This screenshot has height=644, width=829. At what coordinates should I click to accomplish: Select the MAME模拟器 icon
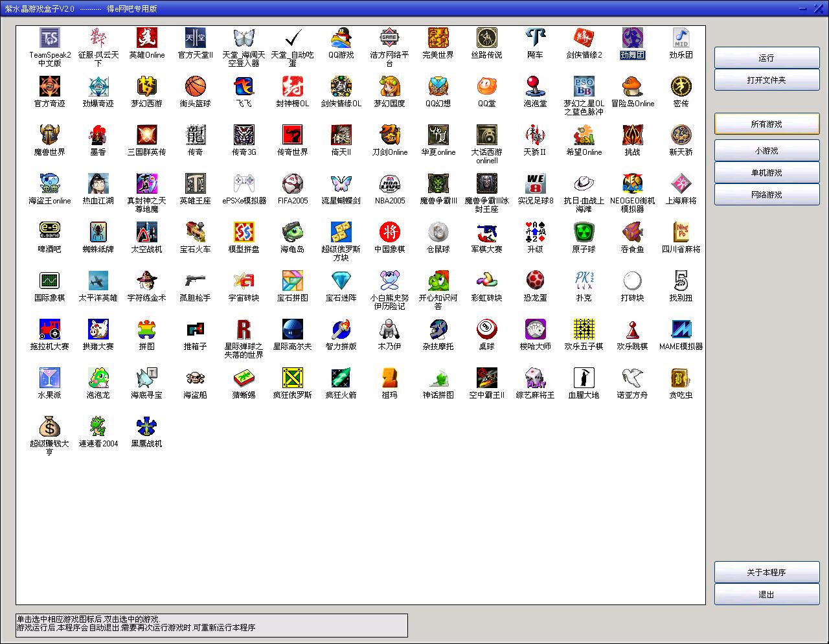point(681,329)
